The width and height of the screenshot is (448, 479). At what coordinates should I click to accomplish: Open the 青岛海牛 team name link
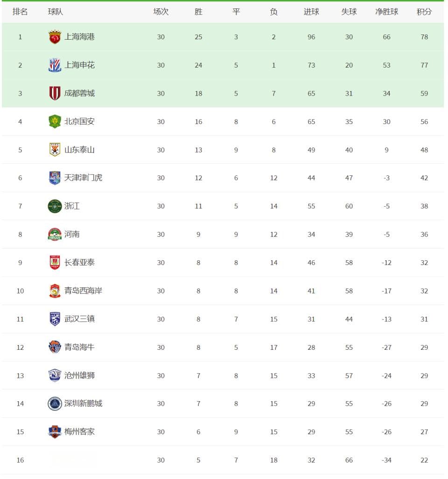pyautogui.click(x=79, y=347)
